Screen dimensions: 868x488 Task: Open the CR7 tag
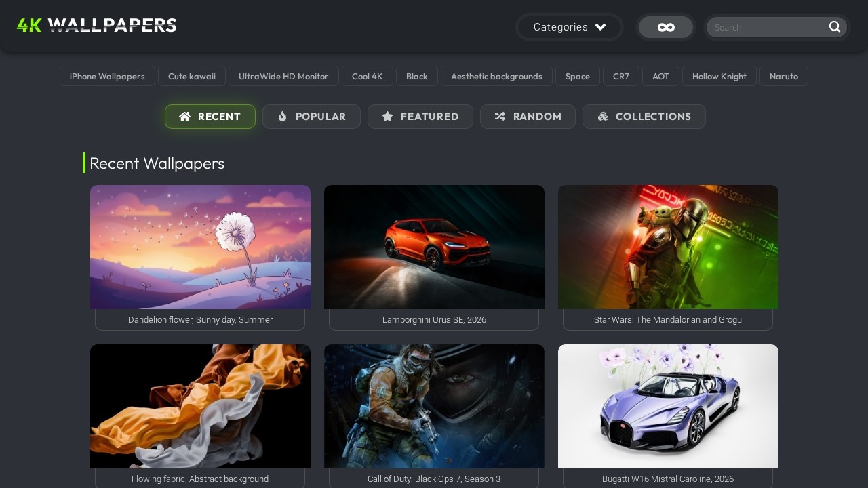[621, 76]
